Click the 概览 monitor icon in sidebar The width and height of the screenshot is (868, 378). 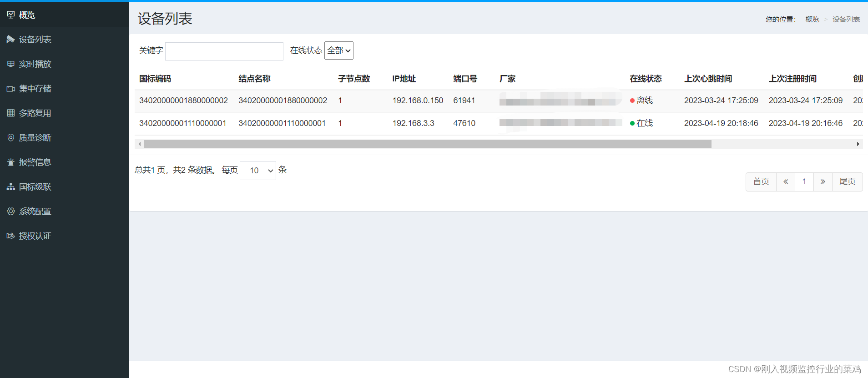[11, 15]
